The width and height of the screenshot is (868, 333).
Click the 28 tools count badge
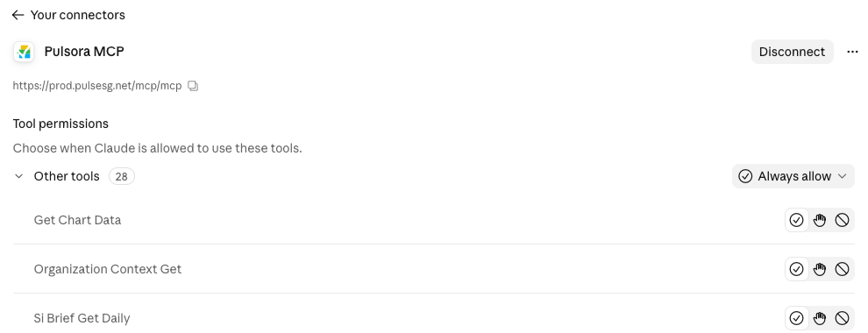coord(121,176)
